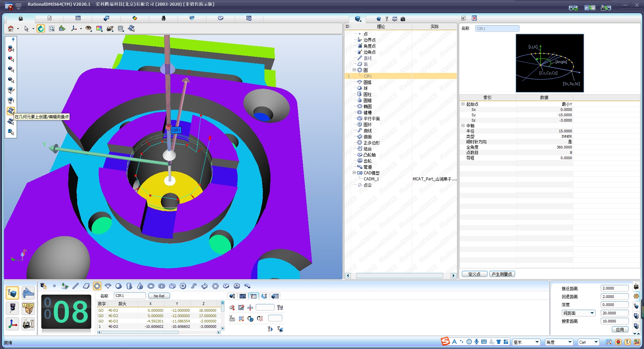Click the zoom-to-fit icon in the view toolbar
644x349 pixels.
pos(52,29)
